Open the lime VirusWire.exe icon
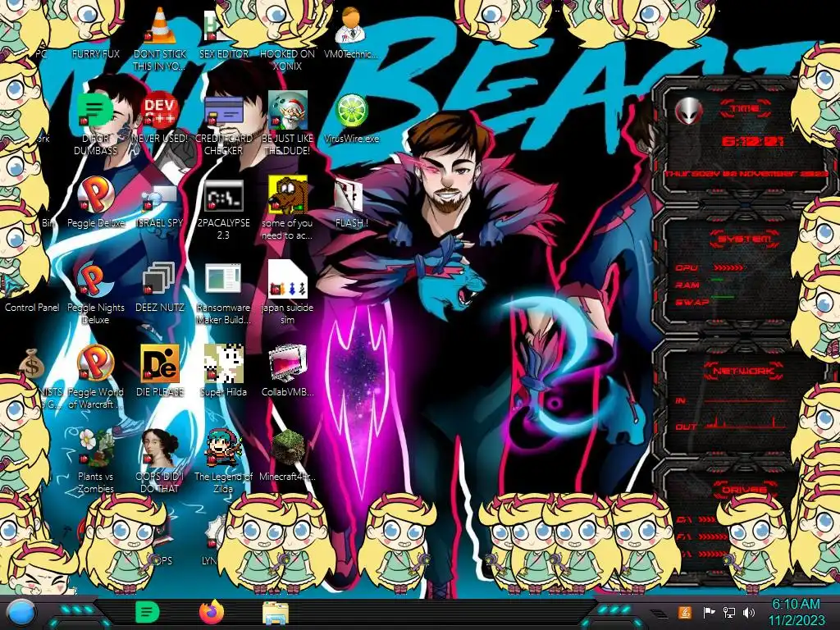 click(x=351, y=118)
